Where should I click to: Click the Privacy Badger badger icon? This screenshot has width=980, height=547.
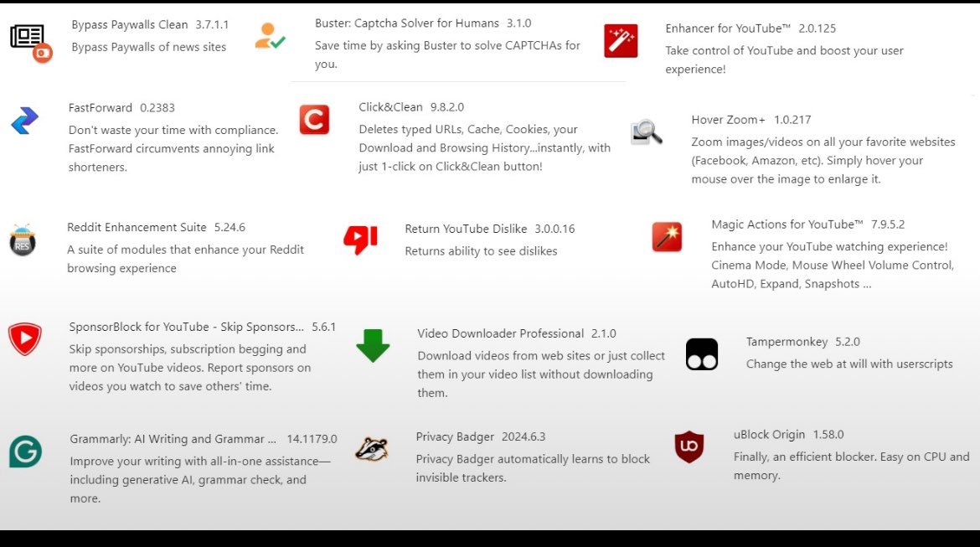pos(372,450)
